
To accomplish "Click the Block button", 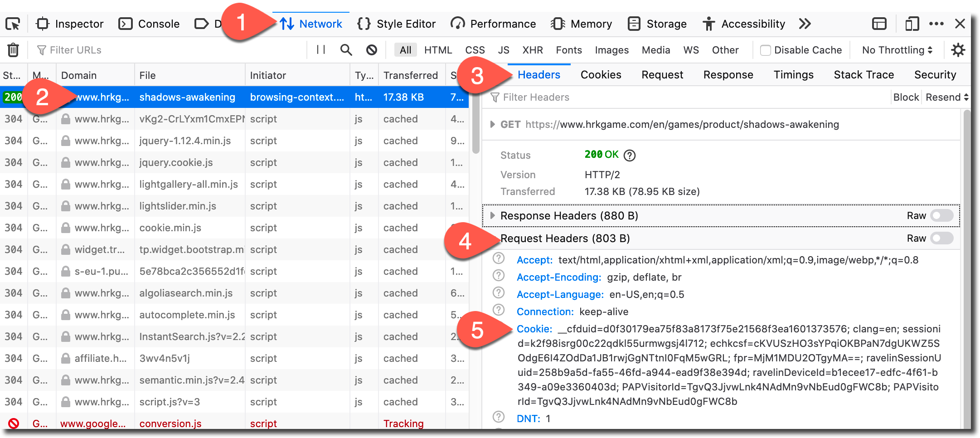I will click(x=905, y=97).
